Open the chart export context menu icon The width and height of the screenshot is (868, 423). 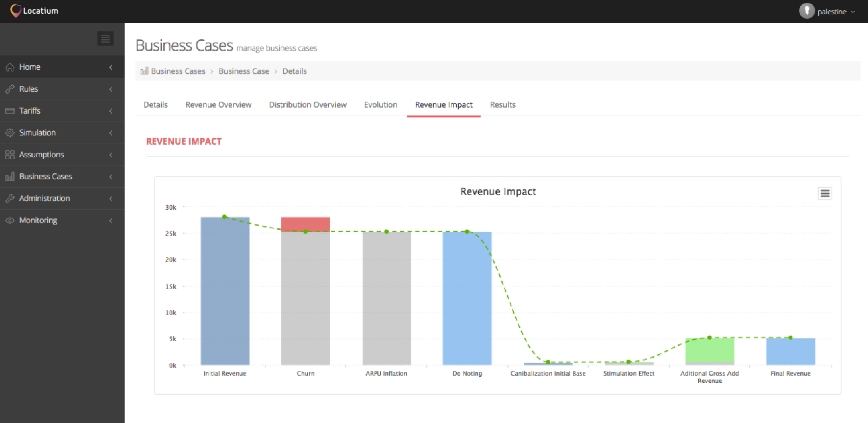pyautogui.click(x=824, y=193)
